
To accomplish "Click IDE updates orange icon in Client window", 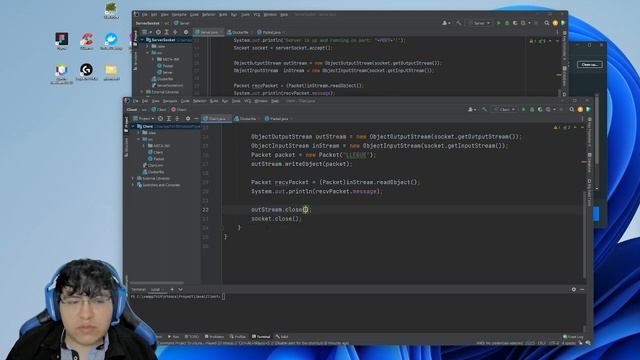I will tap(580, 109).
